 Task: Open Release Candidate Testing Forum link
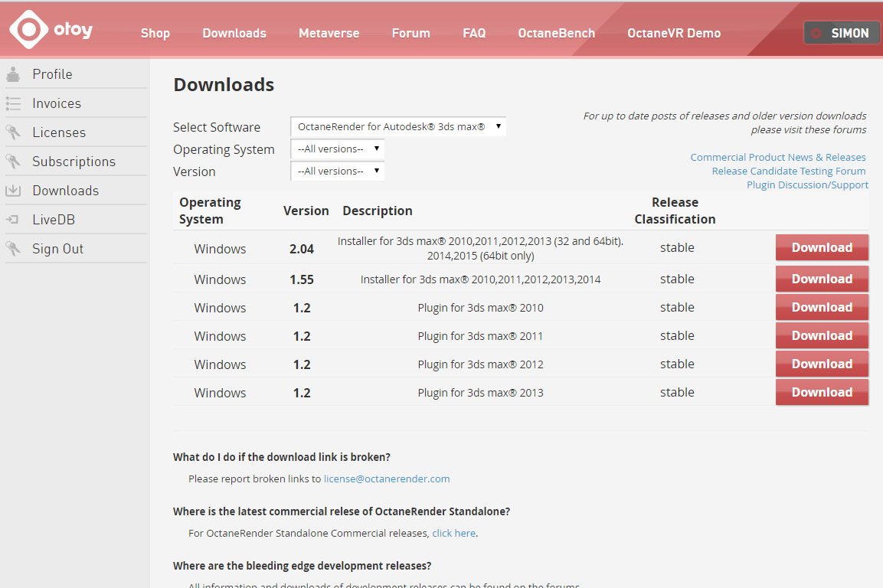(788, 171)
